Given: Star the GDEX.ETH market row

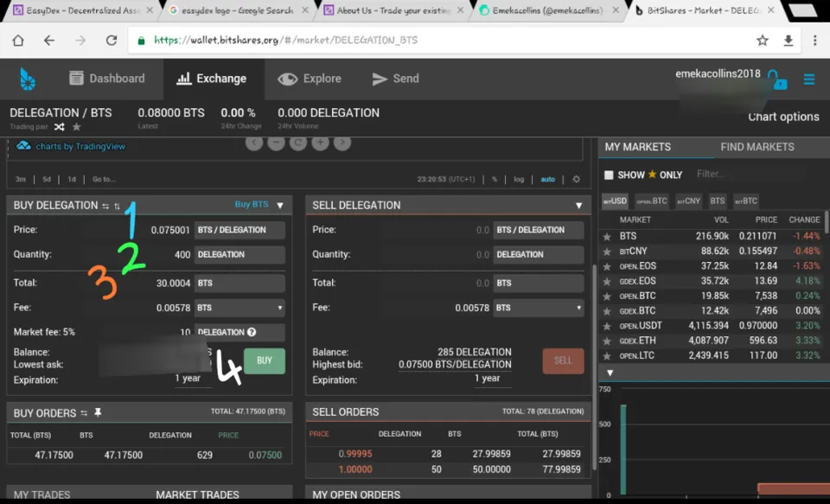Looking at the screenshot, I should tap(607, 341).
